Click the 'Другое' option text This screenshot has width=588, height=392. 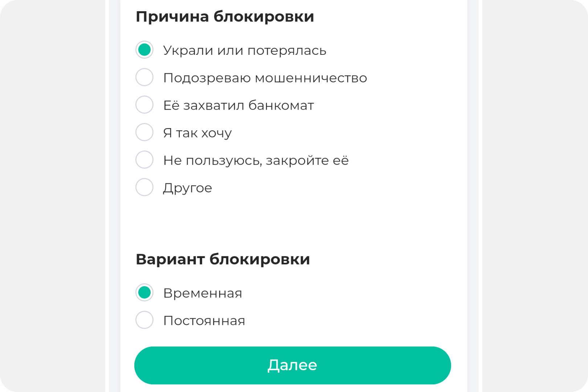[187, 188]
